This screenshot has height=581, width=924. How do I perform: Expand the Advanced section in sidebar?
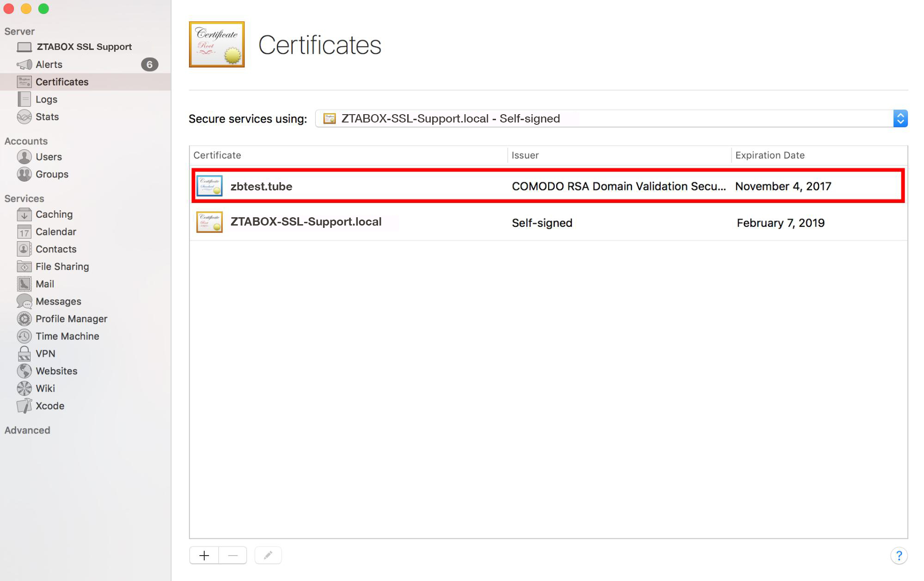(27, 430)
